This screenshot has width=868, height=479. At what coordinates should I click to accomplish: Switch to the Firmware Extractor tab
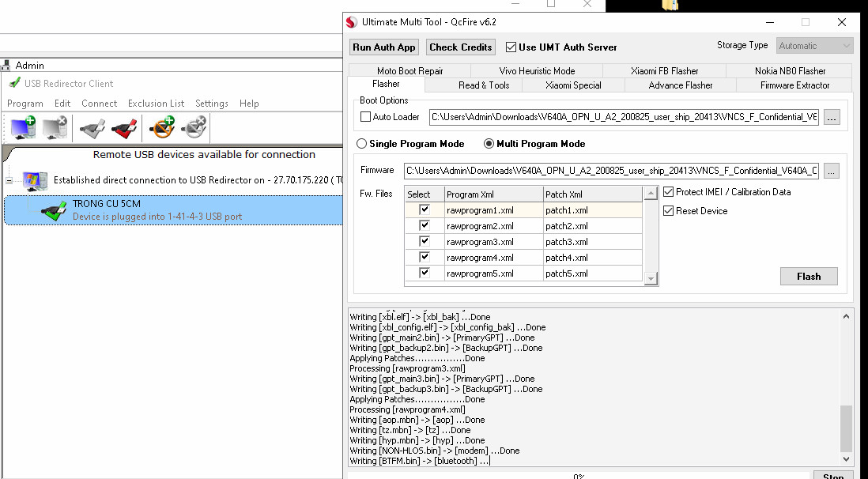click(795, 85)
